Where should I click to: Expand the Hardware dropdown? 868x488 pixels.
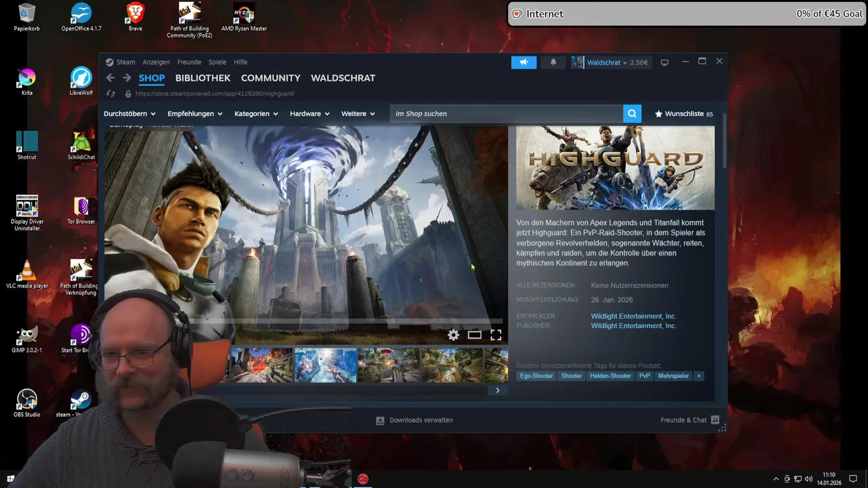[310, 114]
